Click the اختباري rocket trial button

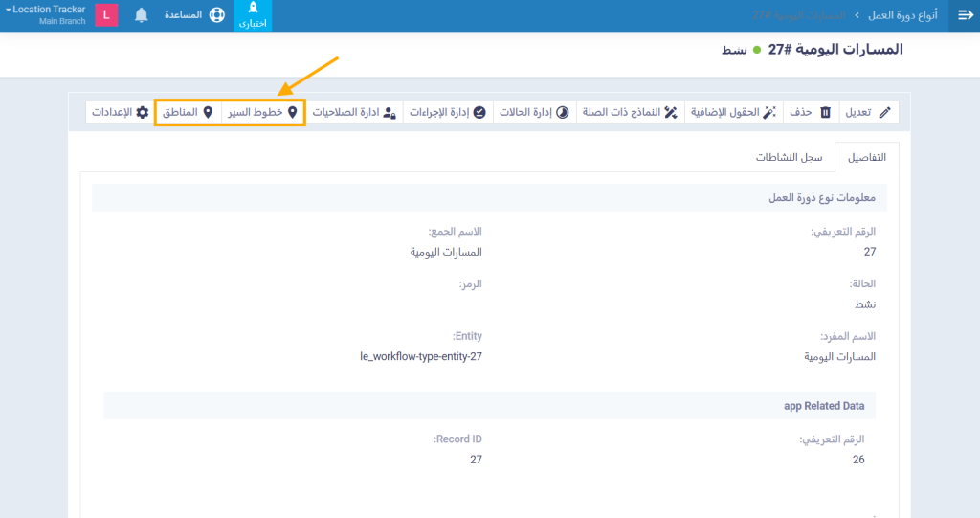[253, 15]
